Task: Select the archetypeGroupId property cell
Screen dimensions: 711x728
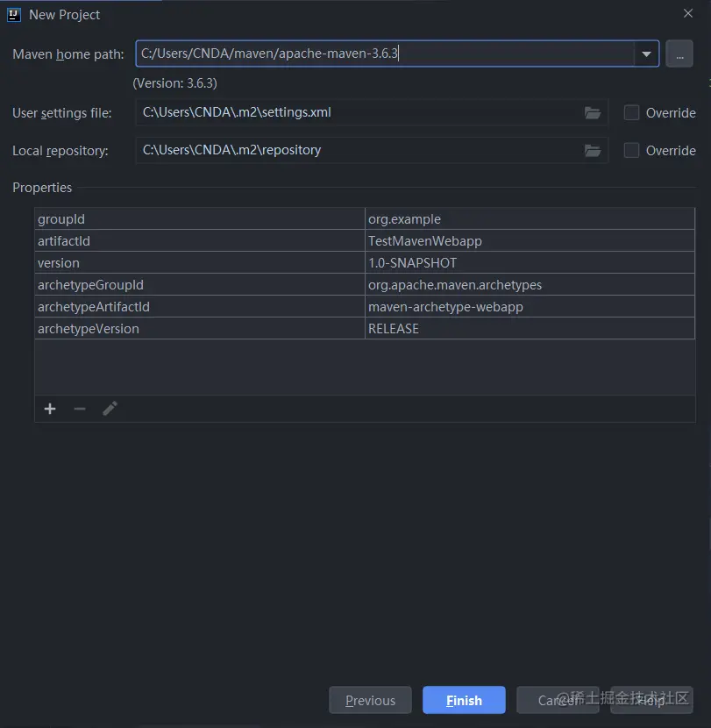Action: [x=200, y=284]
